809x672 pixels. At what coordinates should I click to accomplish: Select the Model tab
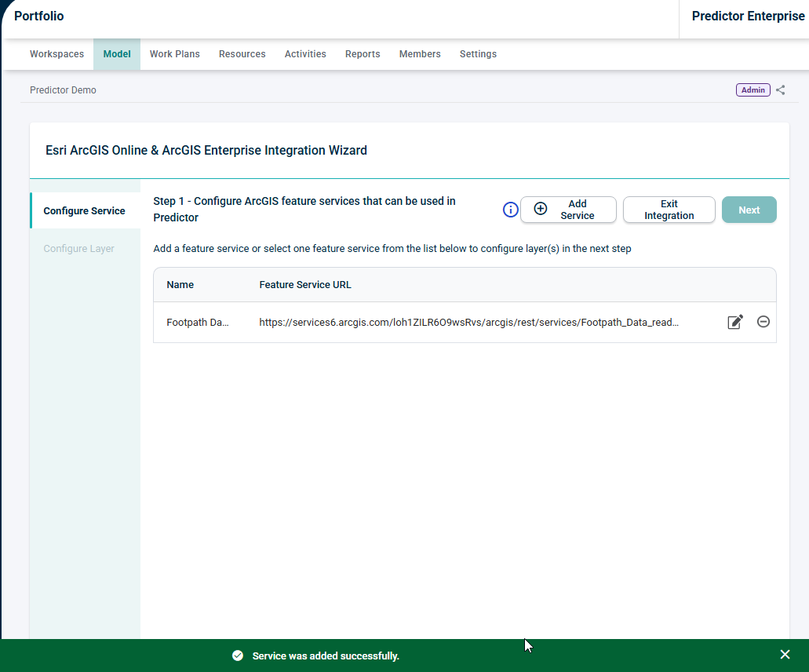(x=117, y=54)
